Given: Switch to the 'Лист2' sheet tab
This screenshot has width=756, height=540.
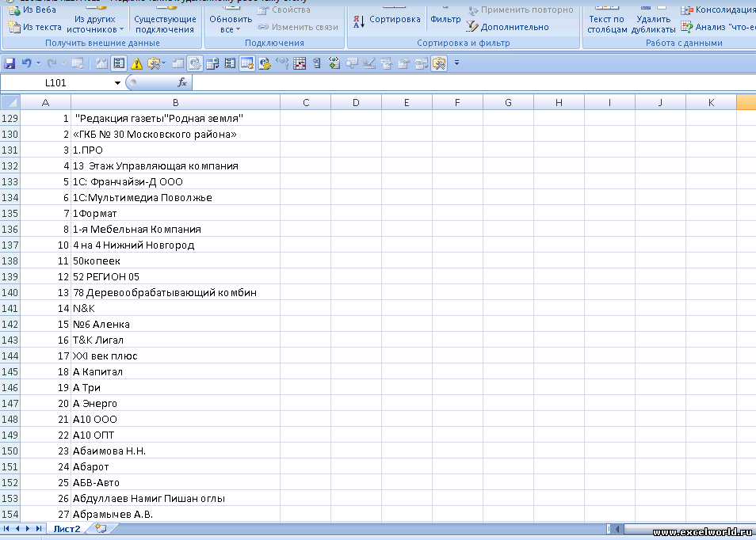Looking at the screenshot, I should pos(67,529).
